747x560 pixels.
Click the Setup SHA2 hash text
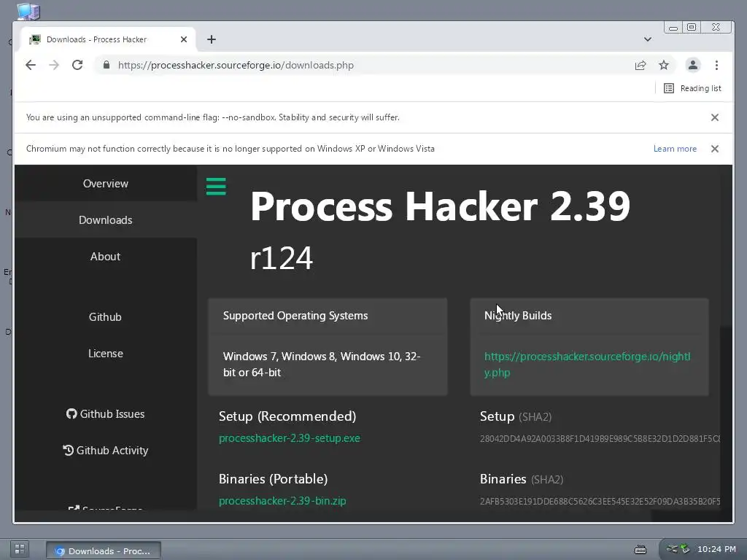[x=600, y=438]
